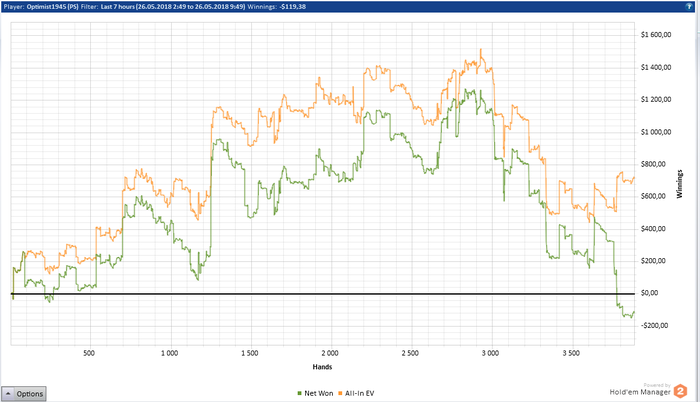Click the 2 500 hands axis tick label

click(x=410, y=353)
